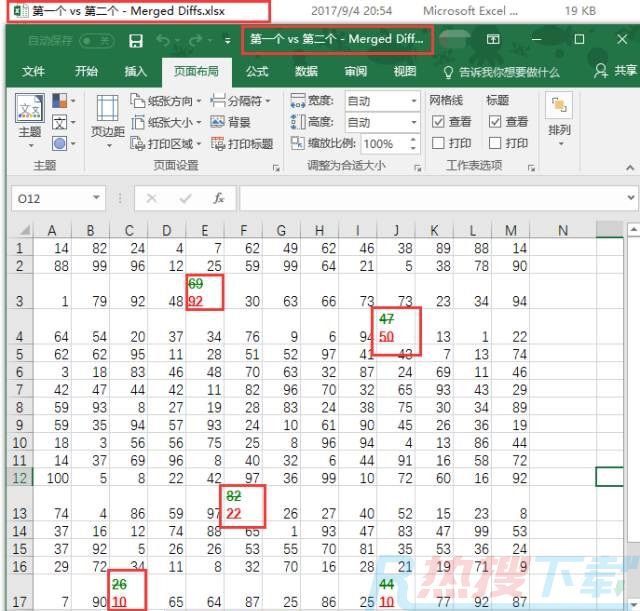Click the 打印标题 print titles button
The image size is (640, 611).
[x=242, y=144]
